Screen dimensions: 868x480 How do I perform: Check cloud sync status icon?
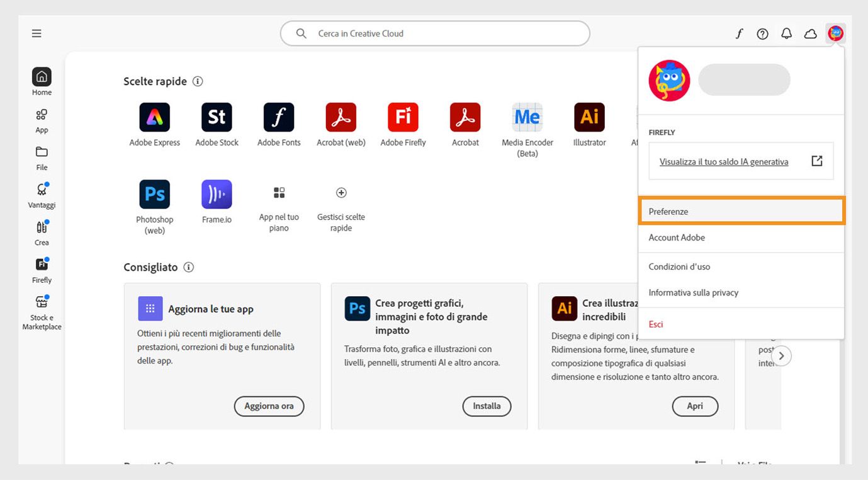pos(811,34)
